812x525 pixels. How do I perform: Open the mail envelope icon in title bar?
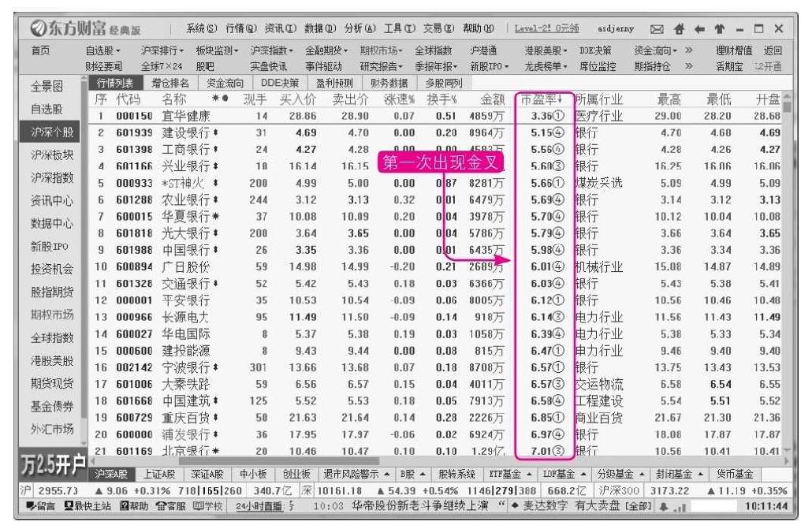657,29
